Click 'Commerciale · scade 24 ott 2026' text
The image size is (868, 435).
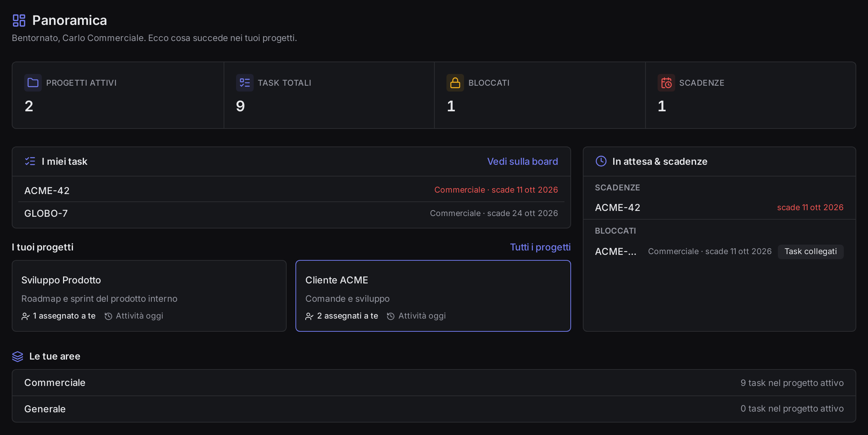point(494,213)
